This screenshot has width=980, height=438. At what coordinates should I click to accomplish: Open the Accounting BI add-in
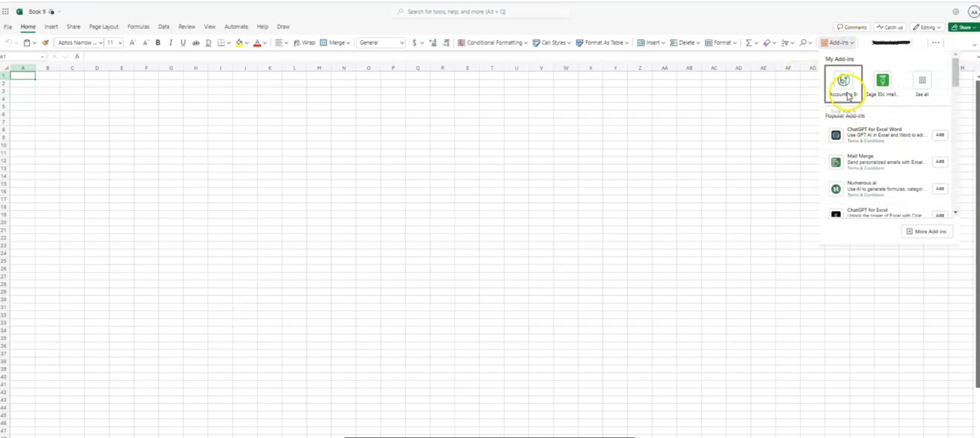843,84
